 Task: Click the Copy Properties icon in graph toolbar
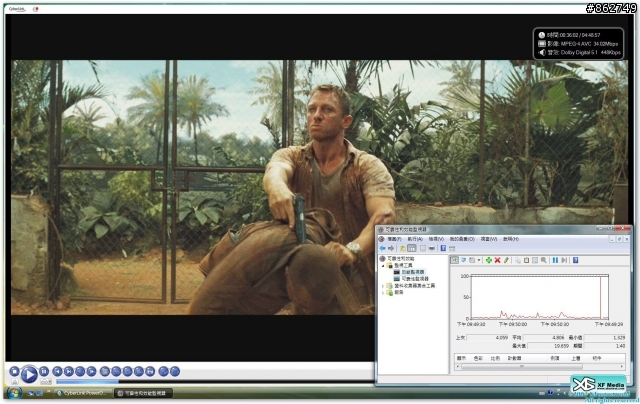click(x=518, y=260)
